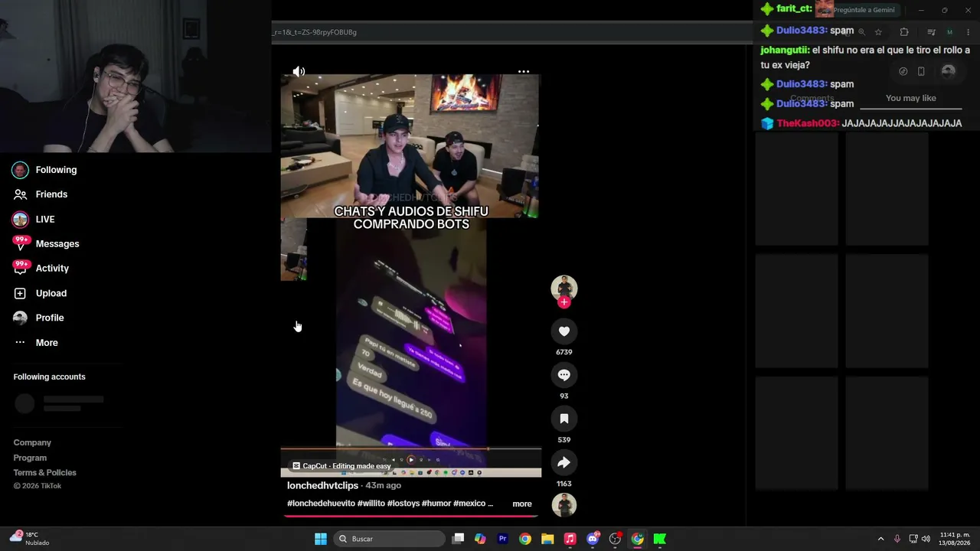
Task: Open OBS Studio from the taskbar
Action: (615, 539)
